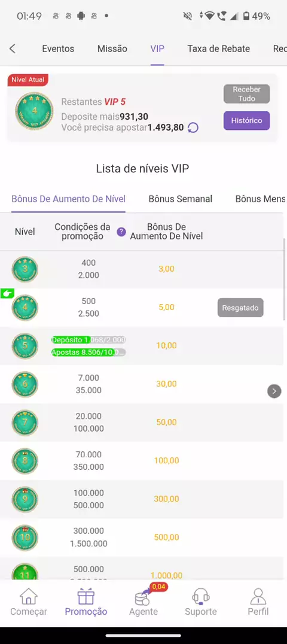The height and width of the screenshot is (644, 287).
Task: Open Suporte headset icon
Action: point(201,596)
